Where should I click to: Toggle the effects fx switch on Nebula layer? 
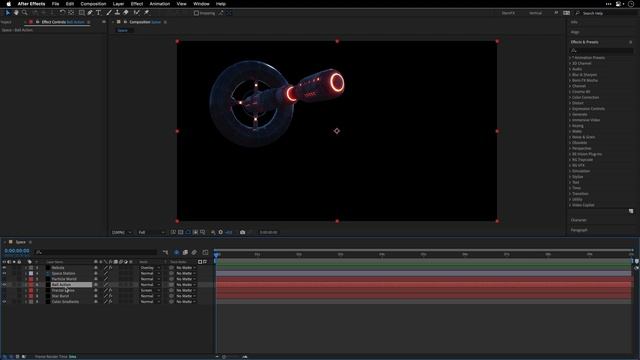(111, 268)
